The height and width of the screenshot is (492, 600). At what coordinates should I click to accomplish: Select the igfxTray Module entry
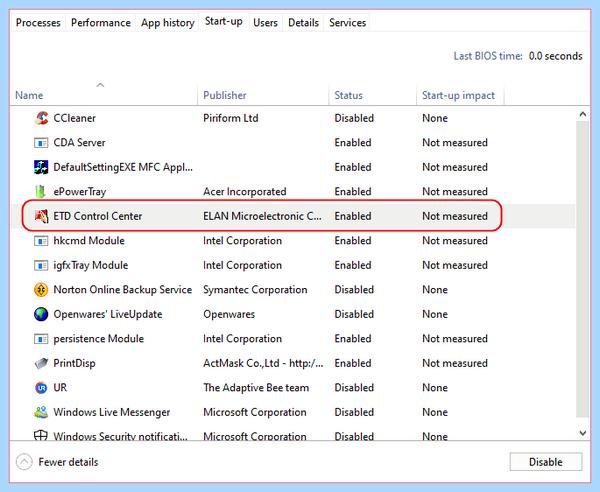click(x=91, y=265)
